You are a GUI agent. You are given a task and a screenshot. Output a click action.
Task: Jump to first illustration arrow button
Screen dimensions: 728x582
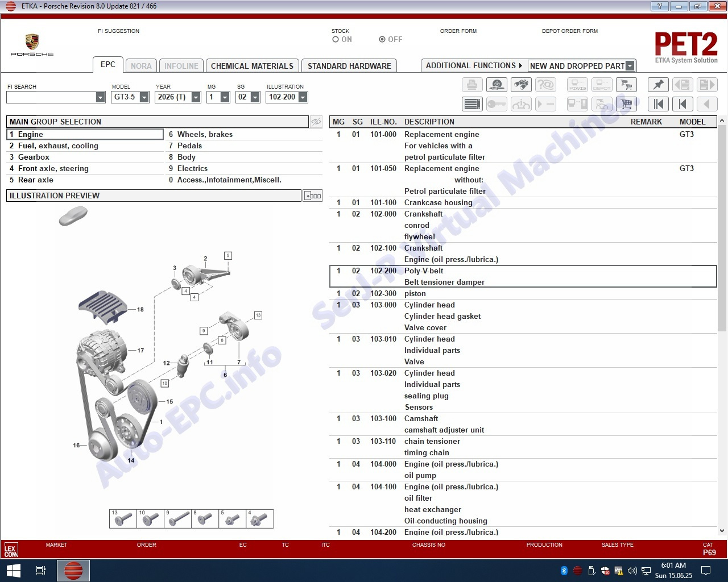coord(658,104)
